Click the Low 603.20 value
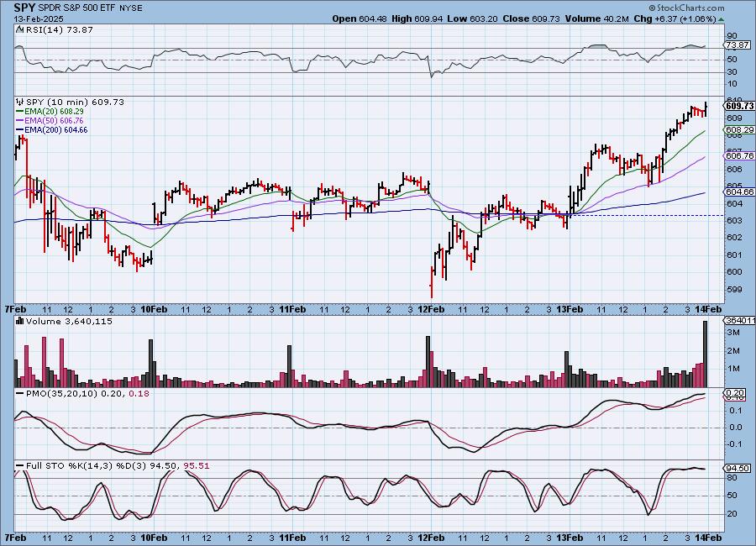The height and width of the screenshot is (546, 756). (x=473, y=18)
